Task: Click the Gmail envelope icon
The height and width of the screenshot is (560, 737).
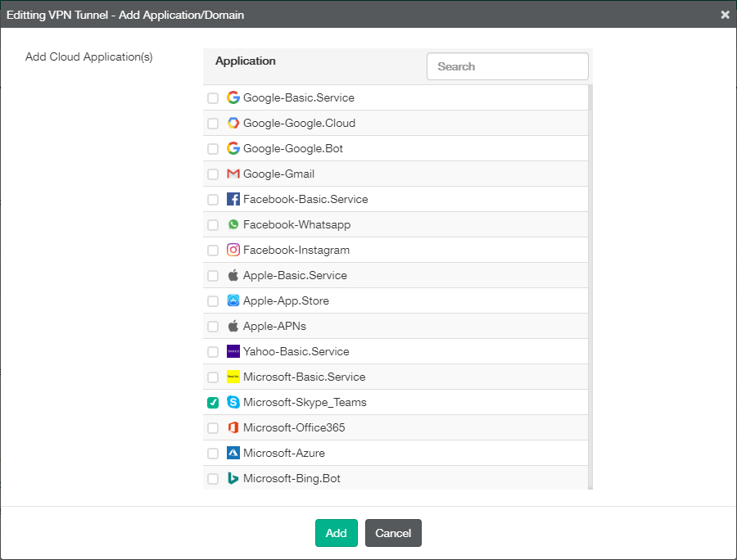Action: click(233, 174)
